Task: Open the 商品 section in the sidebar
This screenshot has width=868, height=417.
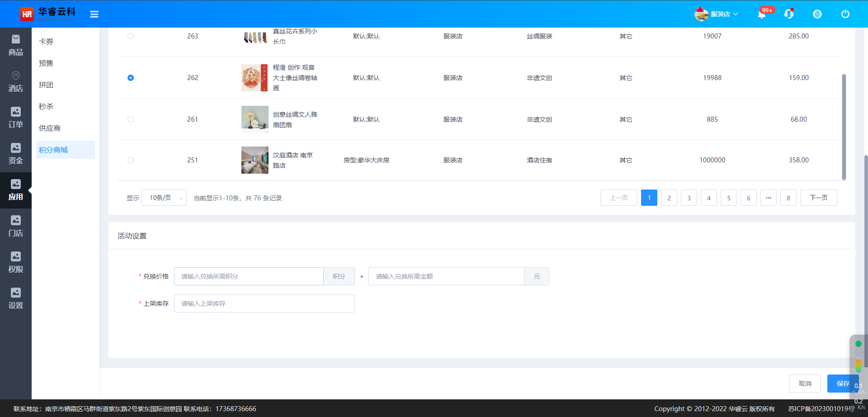Action: (16, 46)
